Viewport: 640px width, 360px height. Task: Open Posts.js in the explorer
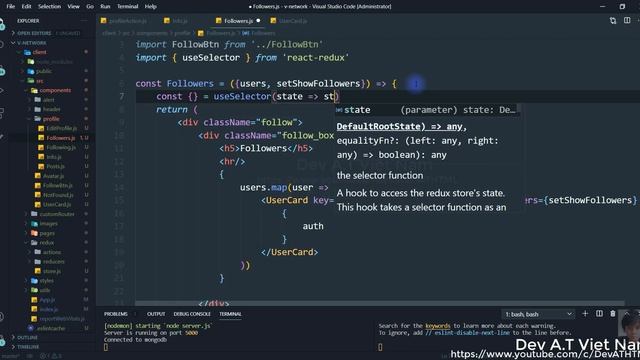pos(55,167)
